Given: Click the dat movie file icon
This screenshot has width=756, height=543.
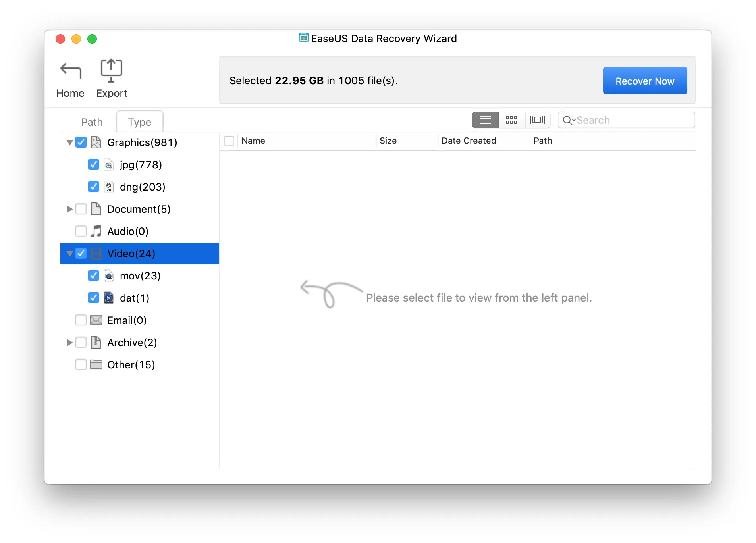Looking at the screenshot, I should click(x=109, y=298).
